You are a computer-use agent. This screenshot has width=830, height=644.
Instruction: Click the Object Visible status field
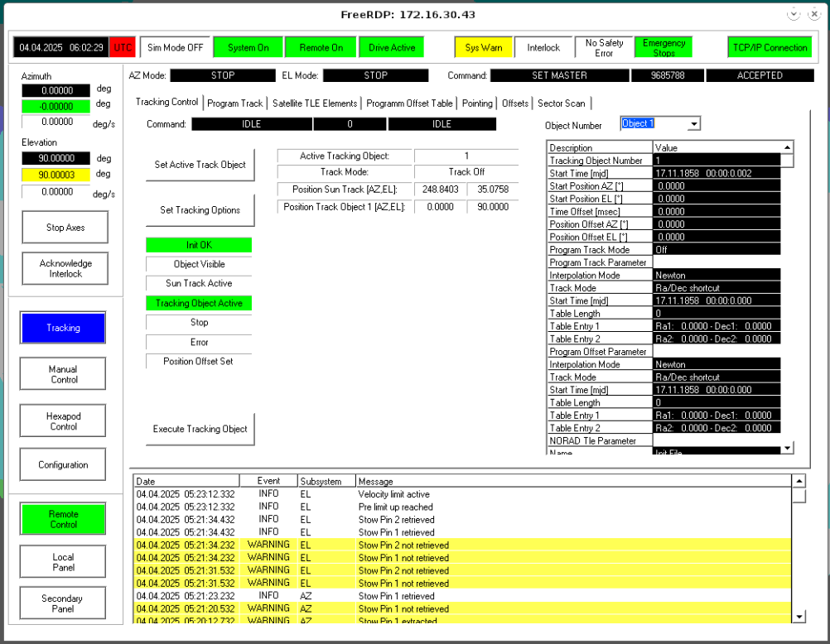coord(199,264)
